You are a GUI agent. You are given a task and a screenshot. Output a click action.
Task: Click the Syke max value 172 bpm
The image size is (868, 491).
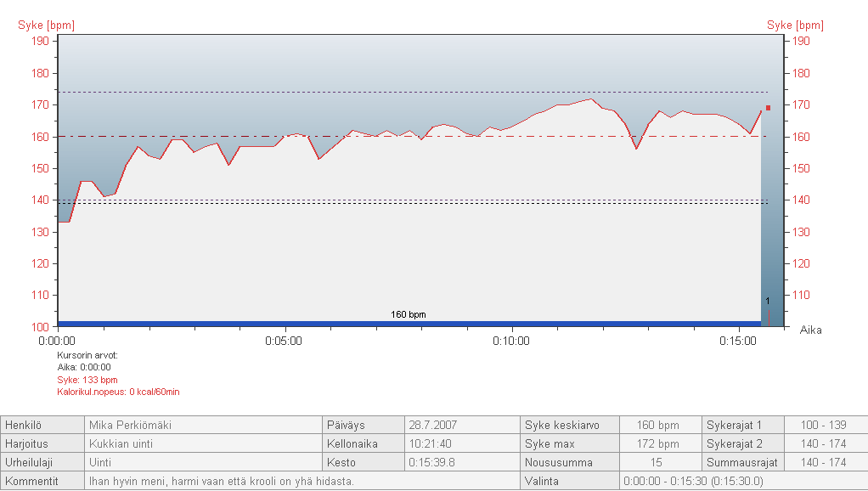pyautogui.click(x=658, y=443)
